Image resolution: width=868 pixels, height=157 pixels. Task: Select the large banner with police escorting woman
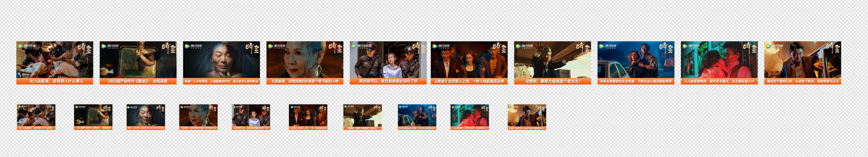coord(388,63)
